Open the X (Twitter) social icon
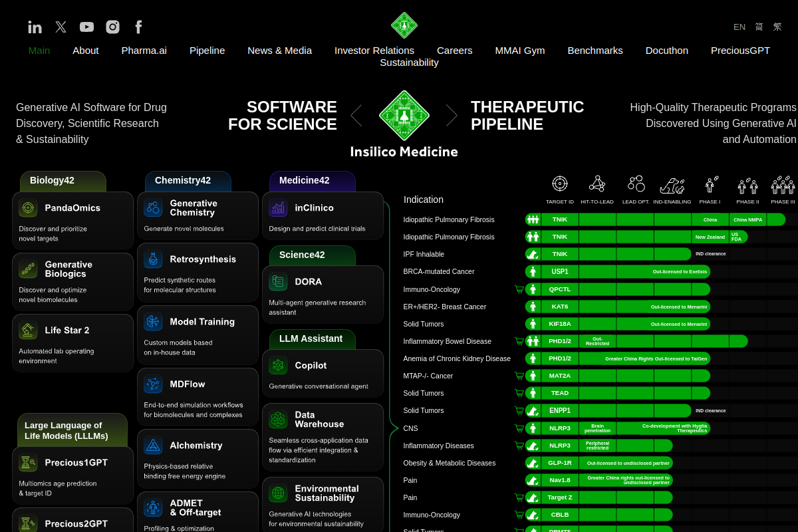Viewport: 798px width, 532px height. pyautogui.click(x=61, y=27)
